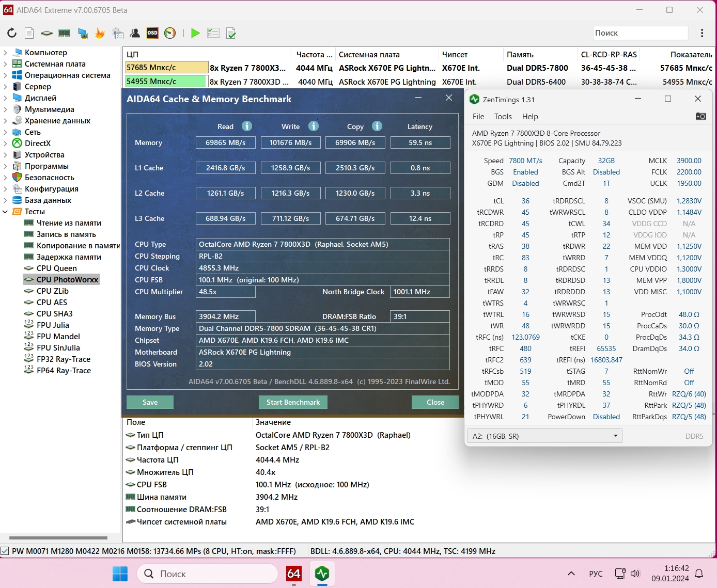Click the Поиск search box on taskbar
Viewport: 717px width, 588px height.
[x=207, y=574]
